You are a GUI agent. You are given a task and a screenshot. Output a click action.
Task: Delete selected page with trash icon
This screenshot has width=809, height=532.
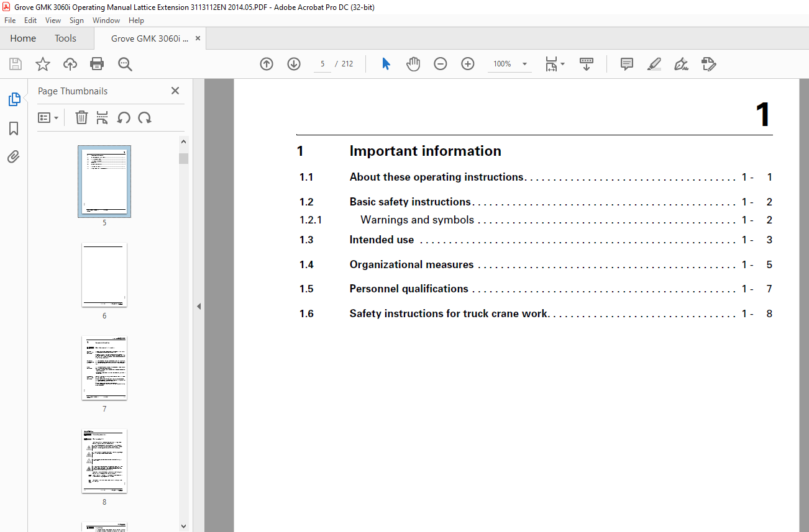coord(81,117)
